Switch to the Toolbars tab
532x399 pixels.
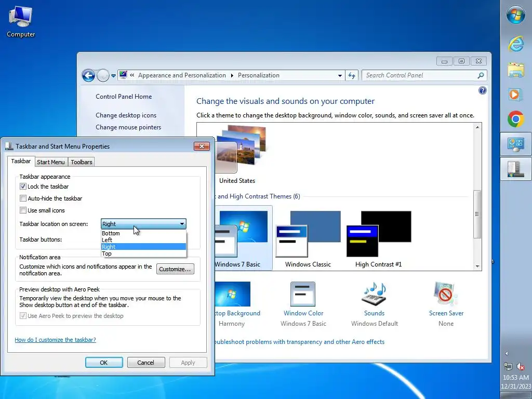click(x=82, y=162)
